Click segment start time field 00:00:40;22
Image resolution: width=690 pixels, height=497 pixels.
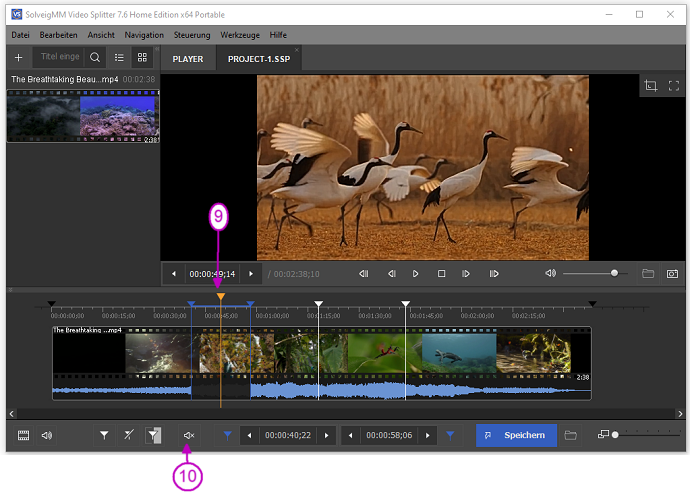click(x=288, y=435)
